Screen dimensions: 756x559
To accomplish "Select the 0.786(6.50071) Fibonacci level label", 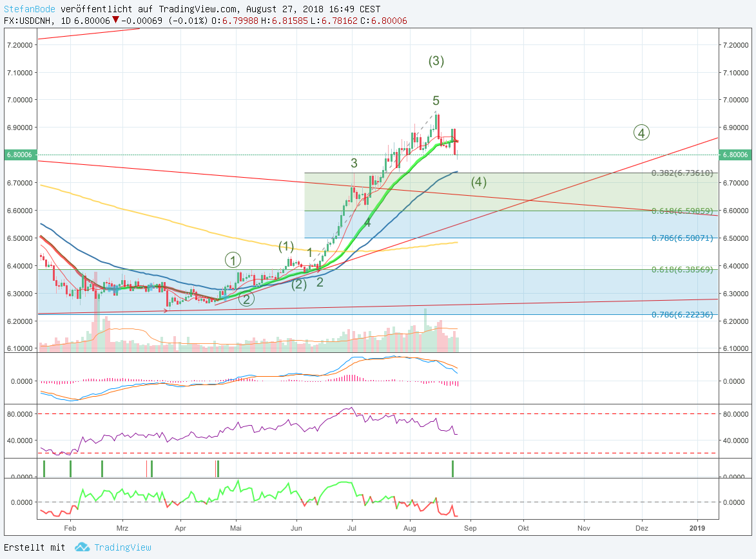I will click(682, 238).
